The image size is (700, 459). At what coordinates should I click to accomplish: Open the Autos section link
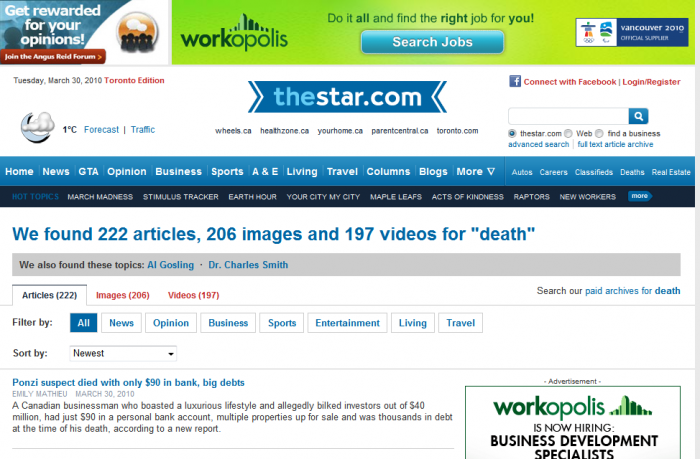[522, 172]
